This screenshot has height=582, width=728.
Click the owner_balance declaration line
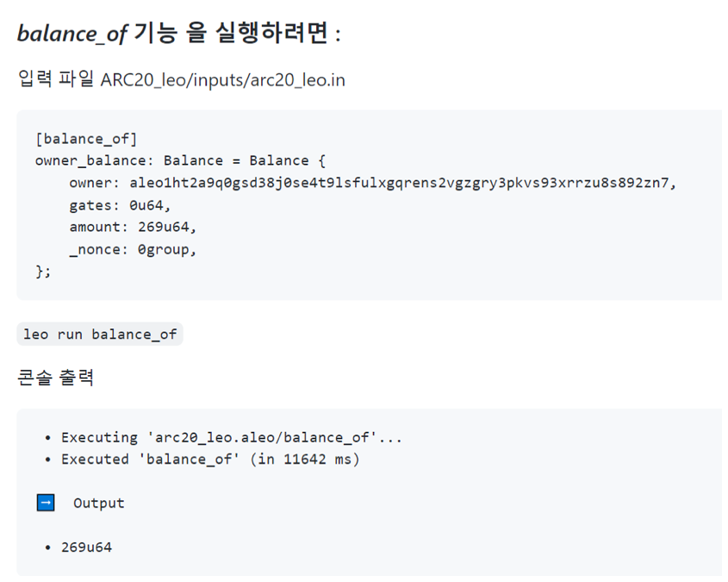181,160
